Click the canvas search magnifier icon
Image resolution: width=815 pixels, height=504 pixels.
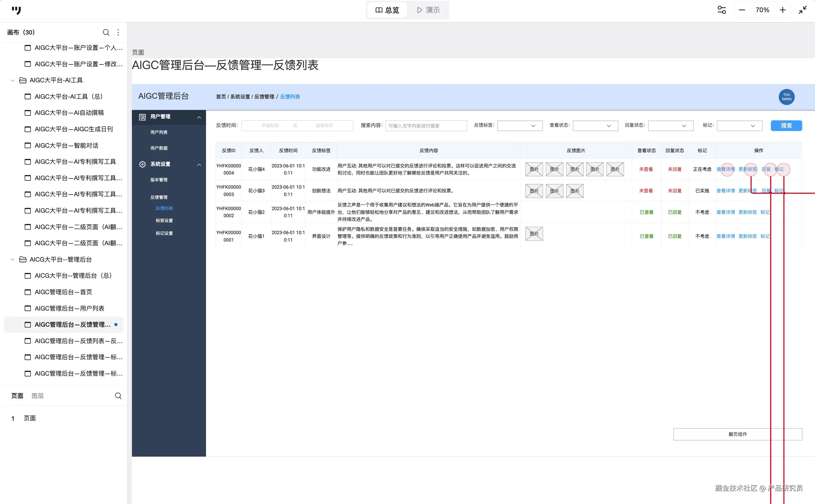pyautogui.click(x=106, y=32)
